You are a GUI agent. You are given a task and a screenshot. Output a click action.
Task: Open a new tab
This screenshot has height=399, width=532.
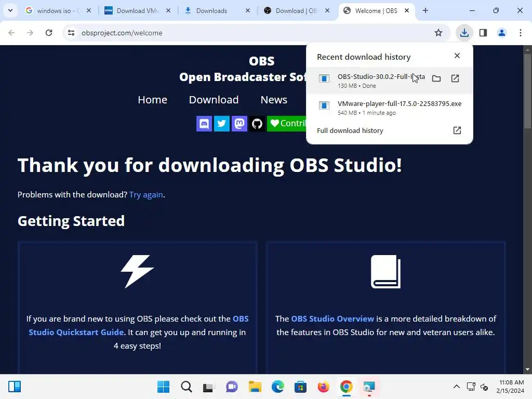coord(425,10)
